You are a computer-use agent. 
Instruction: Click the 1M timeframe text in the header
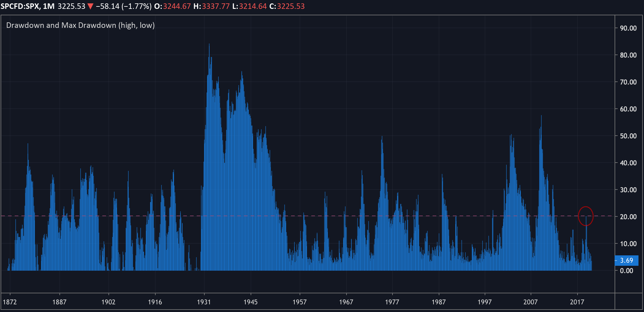[x=49, y=6]
